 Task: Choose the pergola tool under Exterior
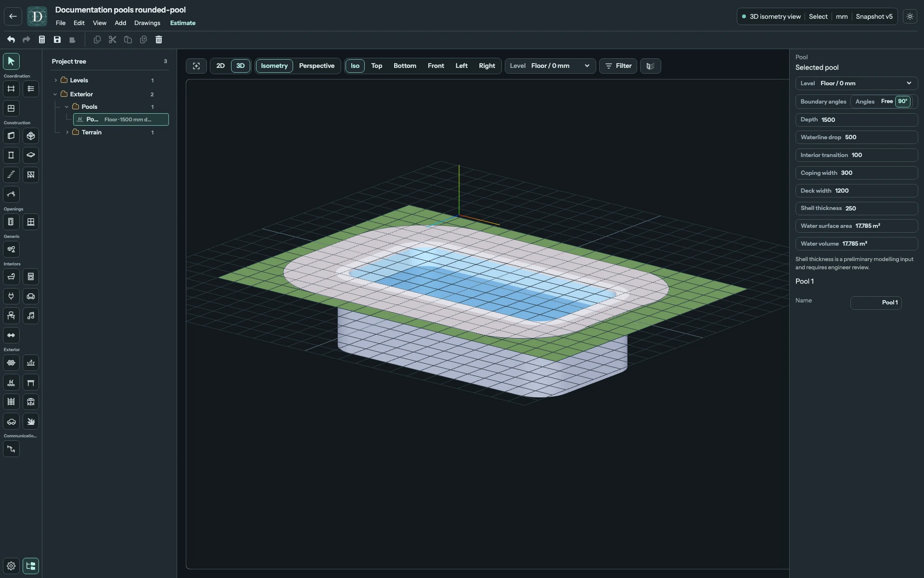coord(31,382)
